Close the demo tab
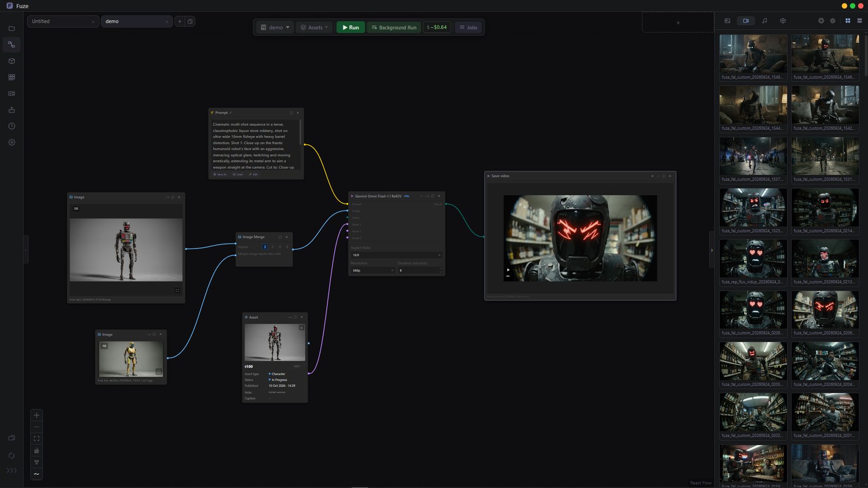The image size is (868, 488). (x=167, y=22)
